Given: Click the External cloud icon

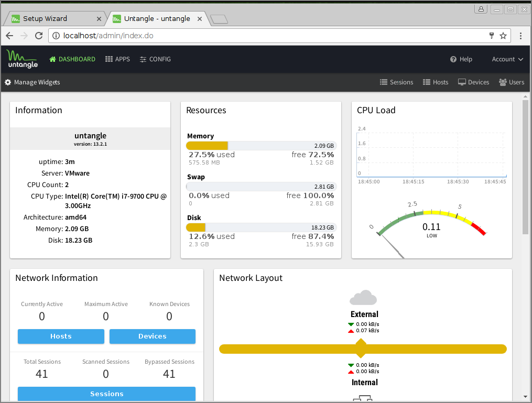Looking at the screenshot, I should pos(363,298).
